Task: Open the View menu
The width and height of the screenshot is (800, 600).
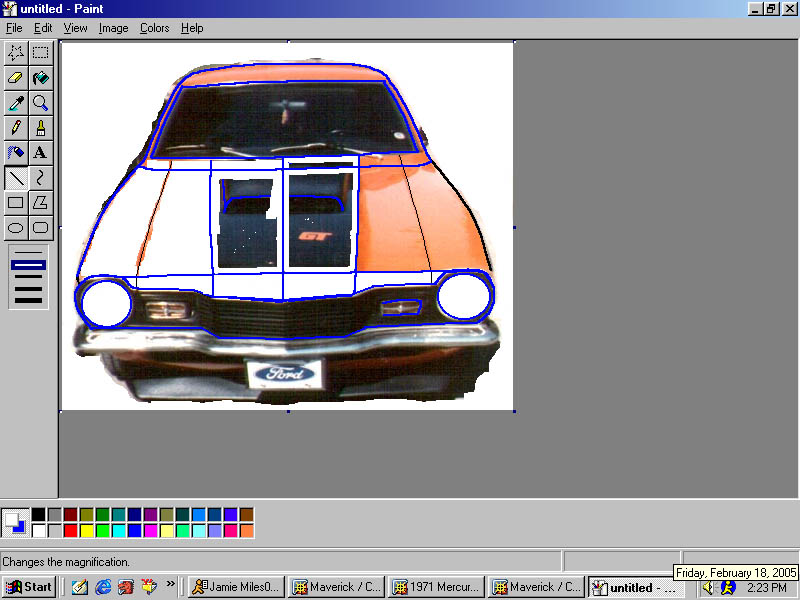Action: click(x=76, y=28)
